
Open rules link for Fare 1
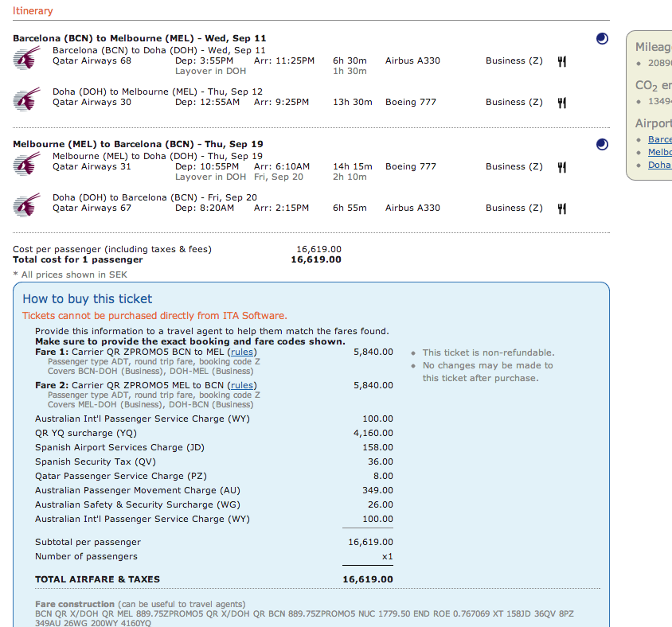point(242,352)
